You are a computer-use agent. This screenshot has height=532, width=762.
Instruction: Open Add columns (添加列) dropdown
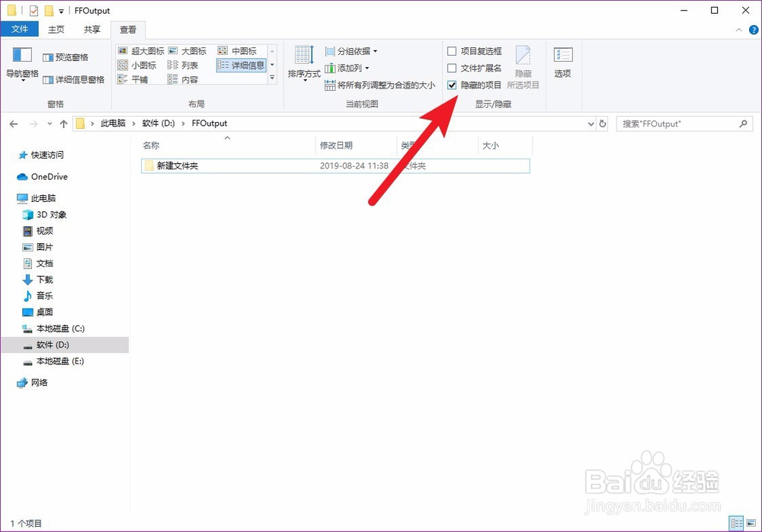347,68
